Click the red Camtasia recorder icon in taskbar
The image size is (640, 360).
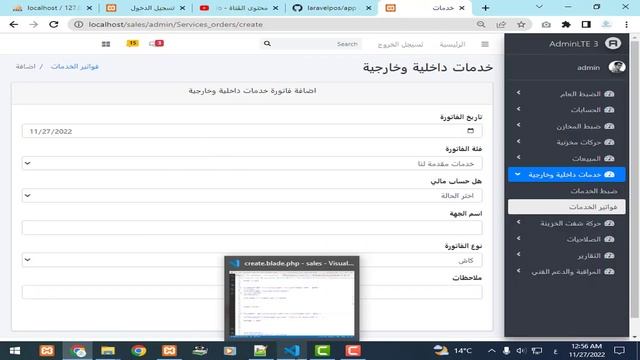pyautogui.click(x=353, y=351)
